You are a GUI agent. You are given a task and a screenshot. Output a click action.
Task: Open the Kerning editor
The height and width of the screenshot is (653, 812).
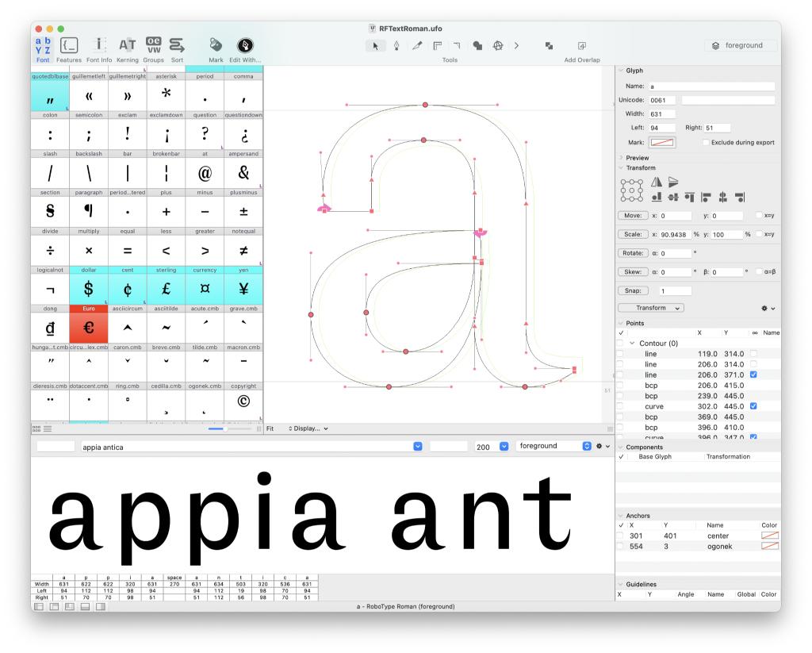point(128,50)
